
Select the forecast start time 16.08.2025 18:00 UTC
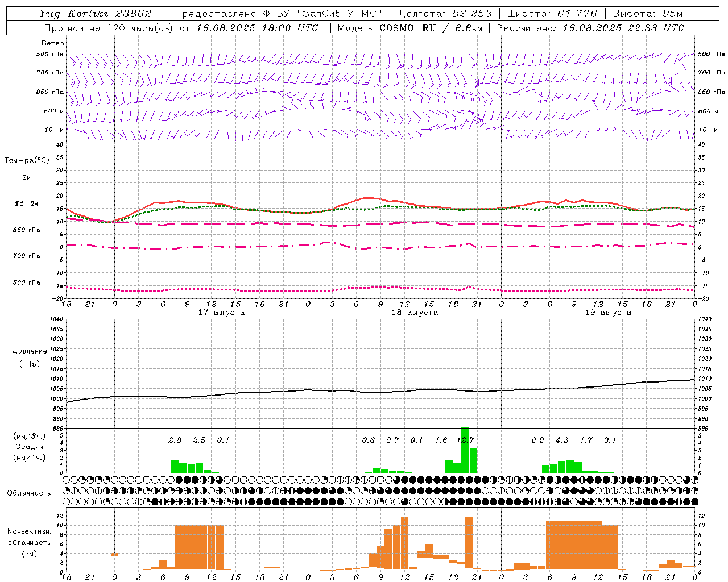point(257,28)
